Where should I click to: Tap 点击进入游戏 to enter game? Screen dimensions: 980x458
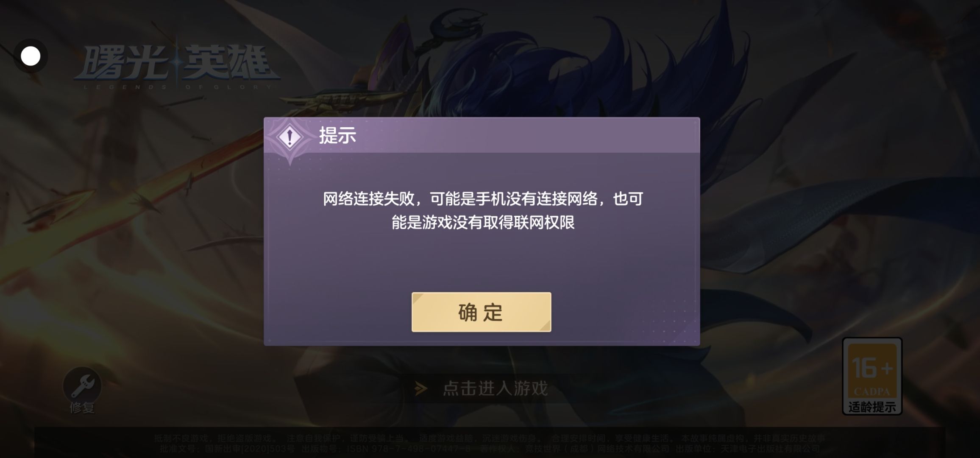click(x=496, y=388)
